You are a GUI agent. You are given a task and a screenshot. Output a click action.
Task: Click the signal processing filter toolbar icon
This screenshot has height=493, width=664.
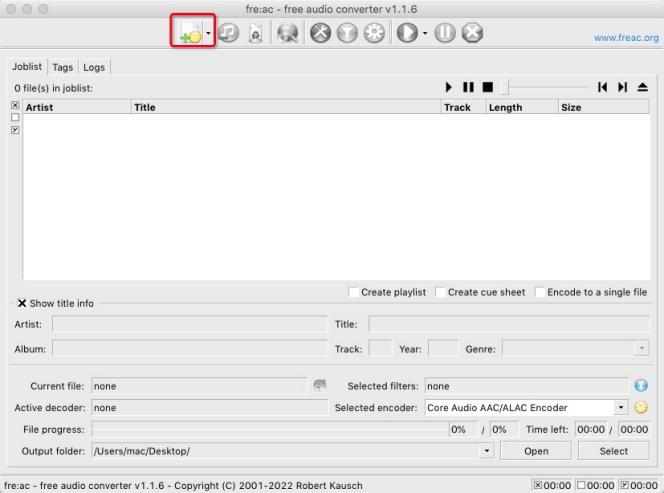click(x=347, y=33)
